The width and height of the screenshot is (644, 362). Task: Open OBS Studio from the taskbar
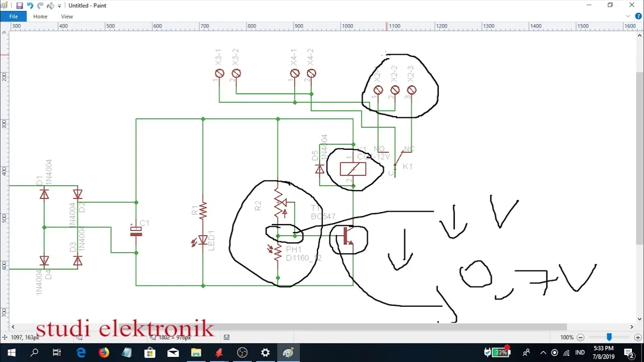click(x=242, y=352)
